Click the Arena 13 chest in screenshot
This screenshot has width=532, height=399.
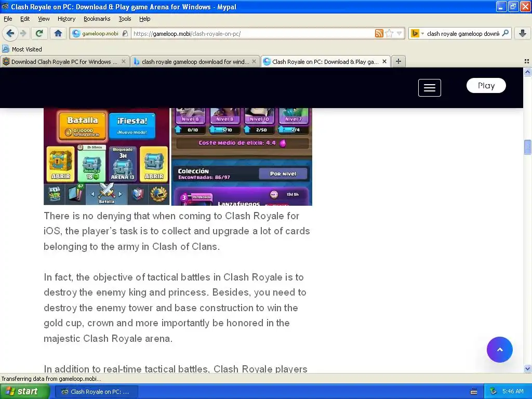[123, 164]
